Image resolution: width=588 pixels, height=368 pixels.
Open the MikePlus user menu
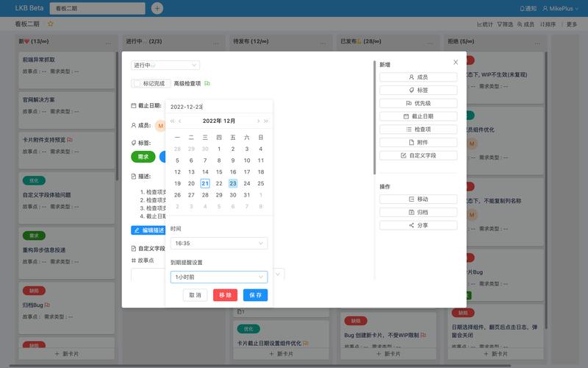(x=560, y=8)
